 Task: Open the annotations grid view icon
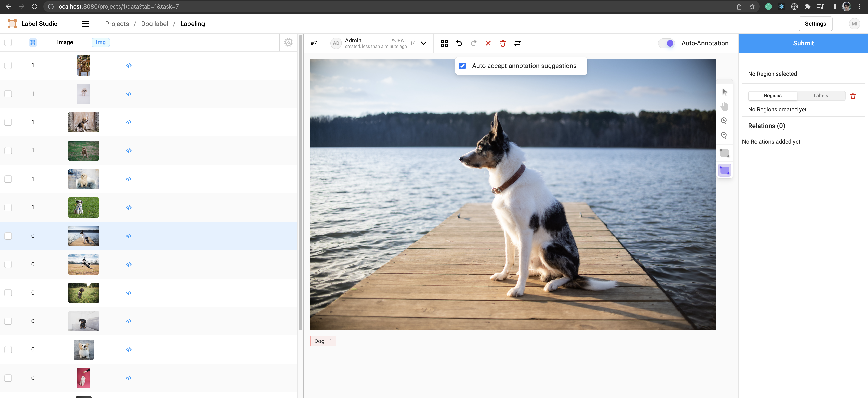click(444, 43)
